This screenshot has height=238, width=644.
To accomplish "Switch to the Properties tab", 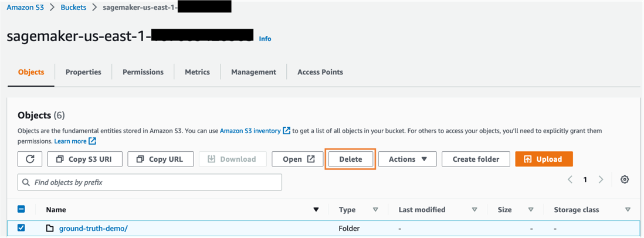I will tap(83, 72).
